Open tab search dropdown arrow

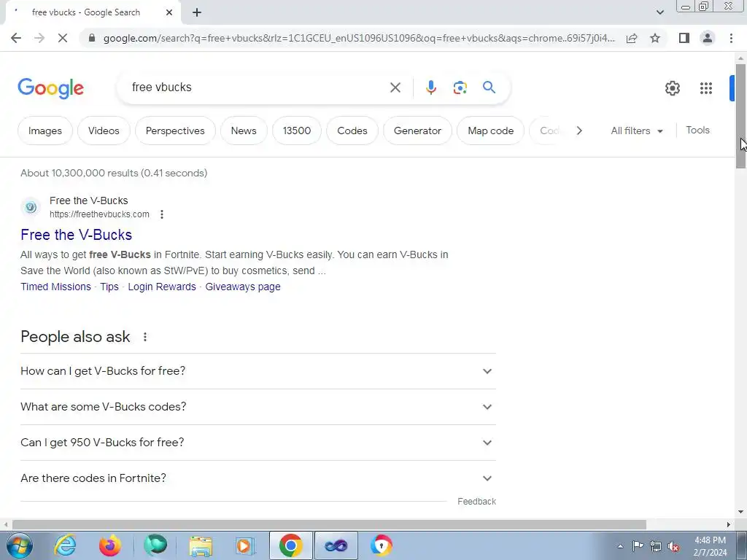pyautogui.click(x=659, y=12)
